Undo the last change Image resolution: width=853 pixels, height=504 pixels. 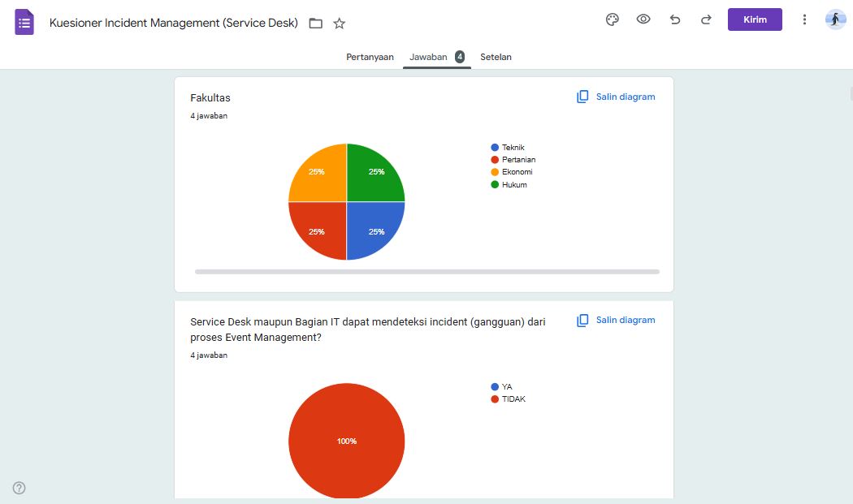coord(675,19)
